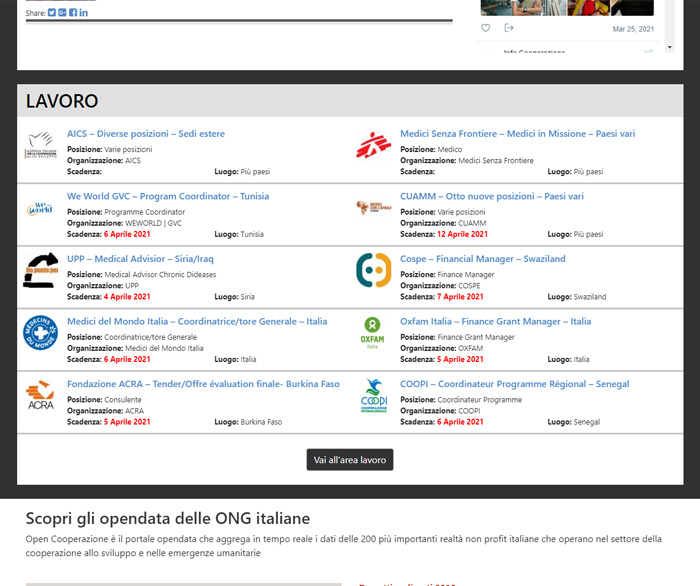Click the AICS organization logo
The image size is (700, 586).
point(40,147)
